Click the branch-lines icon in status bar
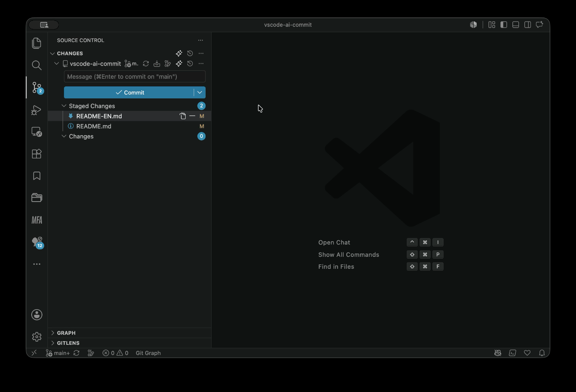 [91, 353]
